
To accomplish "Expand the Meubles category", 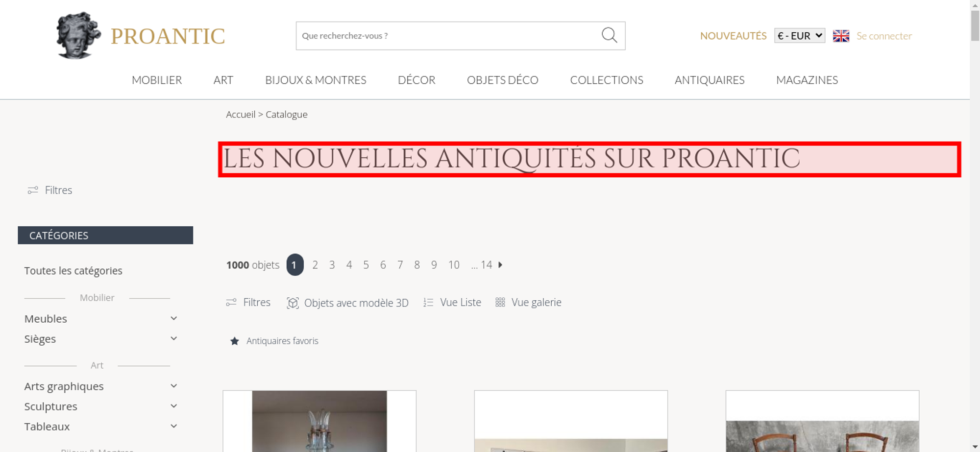I will 173,318.
